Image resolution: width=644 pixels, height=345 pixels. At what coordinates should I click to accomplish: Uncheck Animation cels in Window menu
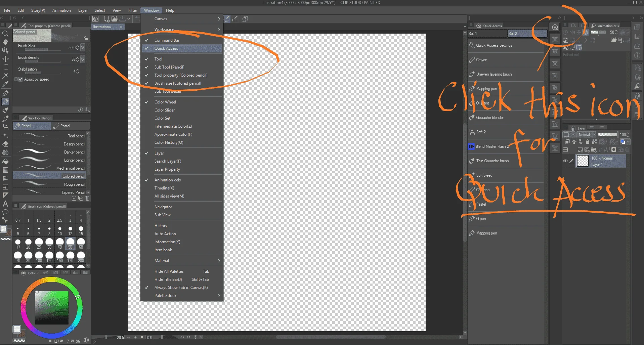[x=182, y=180]
